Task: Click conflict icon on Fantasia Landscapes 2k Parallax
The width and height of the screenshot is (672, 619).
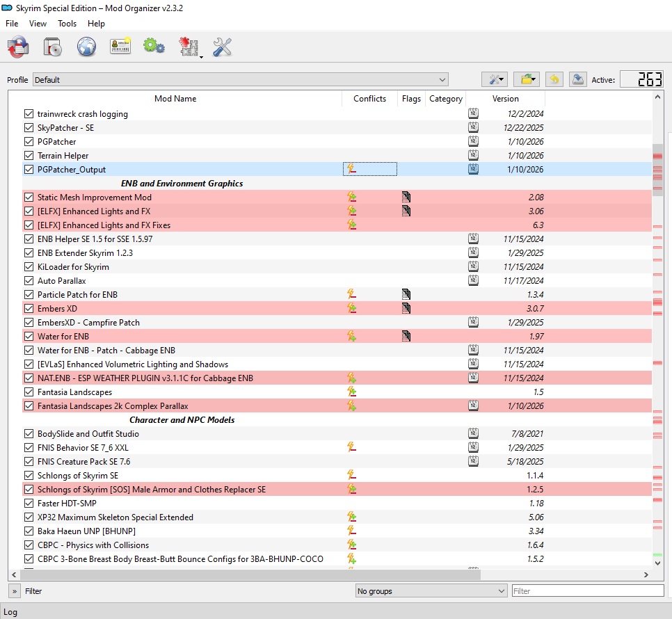Action: (351, 405)
